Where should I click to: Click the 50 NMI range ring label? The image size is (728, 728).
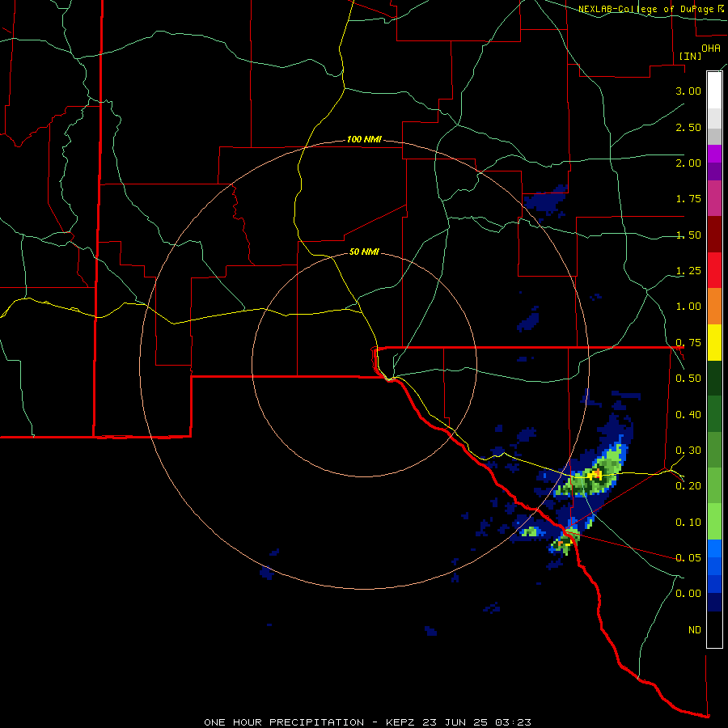[x=364, y=252]
